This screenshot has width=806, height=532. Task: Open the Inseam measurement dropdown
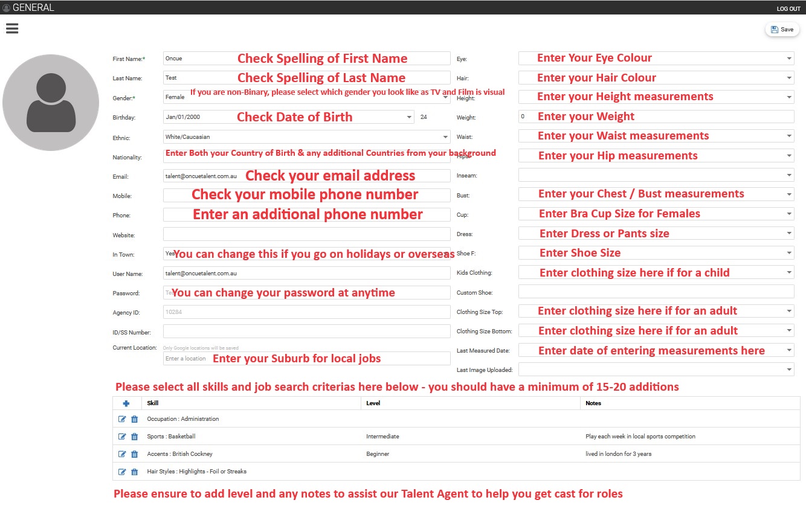coord(656,175)
